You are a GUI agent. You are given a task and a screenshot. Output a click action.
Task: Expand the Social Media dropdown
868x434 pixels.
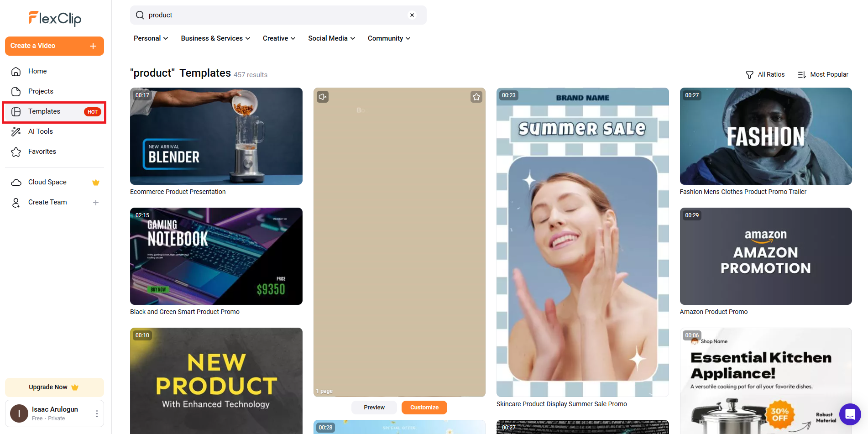click(x=332, y=38)
